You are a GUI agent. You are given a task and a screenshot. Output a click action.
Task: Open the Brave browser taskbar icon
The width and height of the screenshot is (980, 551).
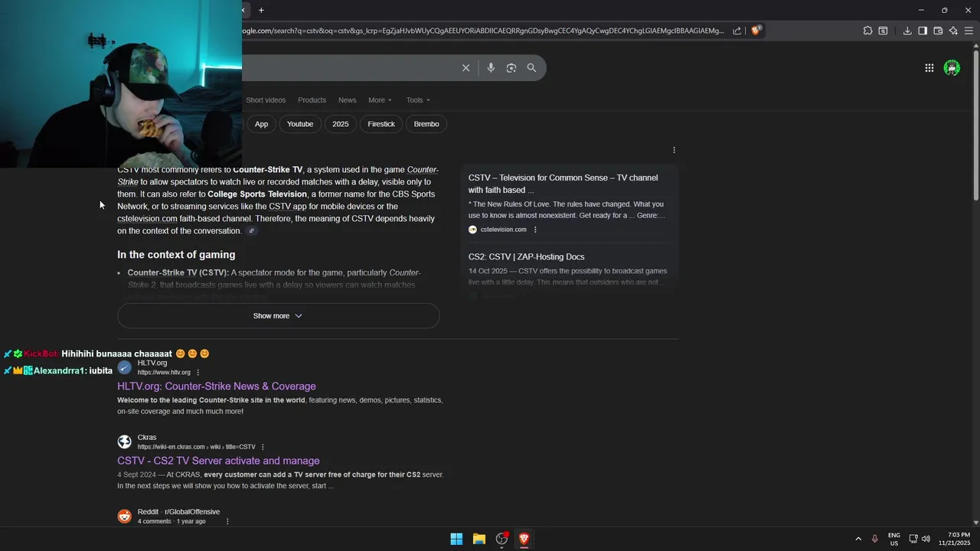524,539
